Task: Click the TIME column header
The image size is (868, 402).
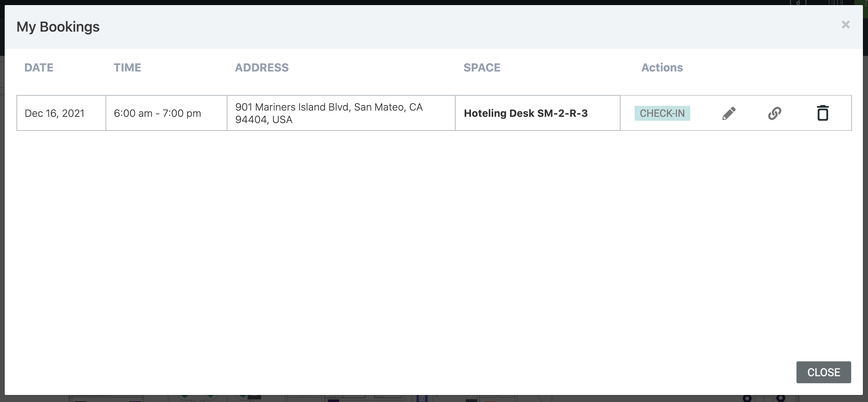Action: [x=127, y=67]
